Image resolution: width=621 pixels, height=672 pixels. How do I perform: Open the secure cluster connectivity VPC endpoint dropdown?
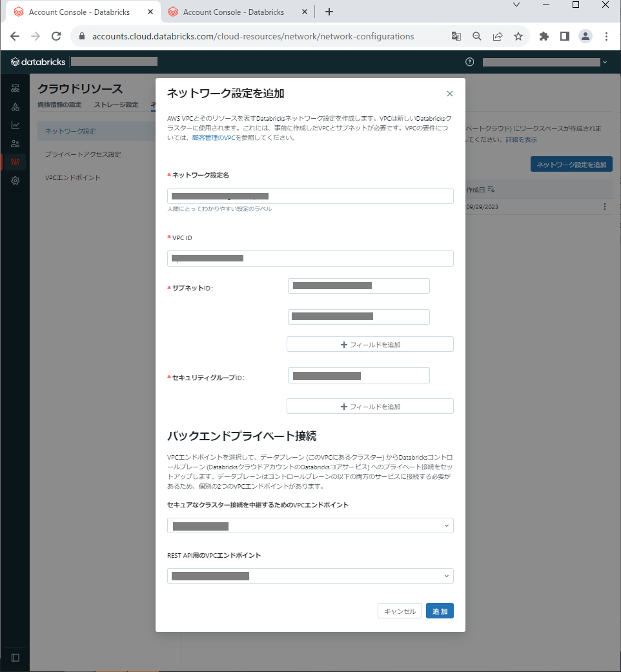click(x=310, y=525)
